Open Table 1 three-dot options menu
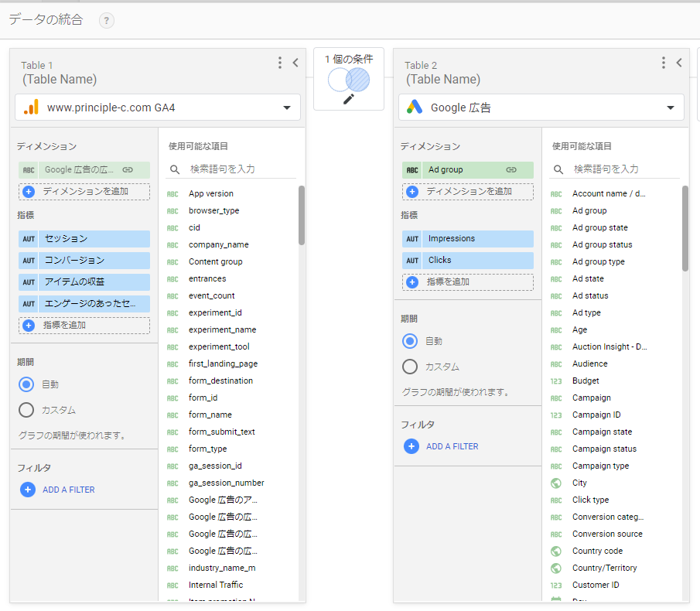Screen dimensions: 700x611 point(280,63)
